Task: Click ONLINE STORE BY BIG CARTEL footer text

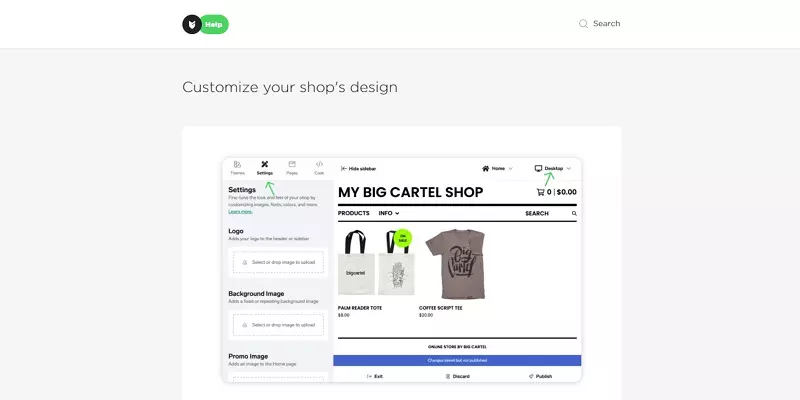Action: tap(457, 347)
